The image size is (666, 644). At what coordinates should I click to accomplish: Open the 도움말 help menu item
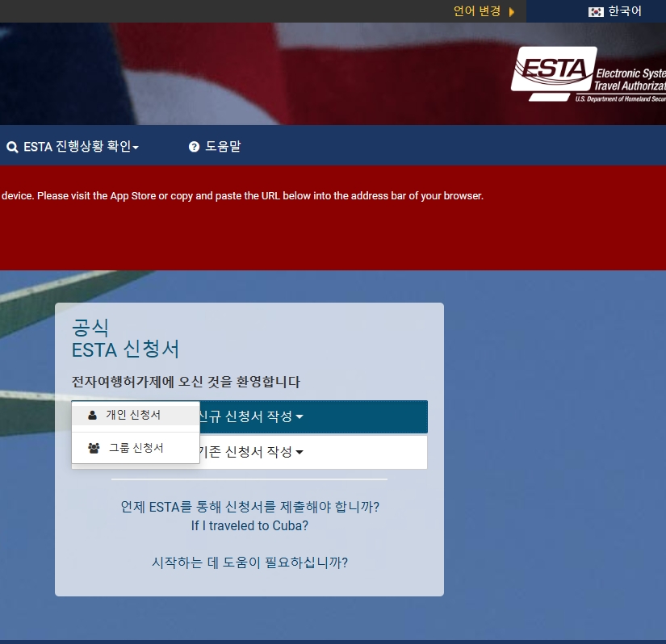click(x=215, y=147)
